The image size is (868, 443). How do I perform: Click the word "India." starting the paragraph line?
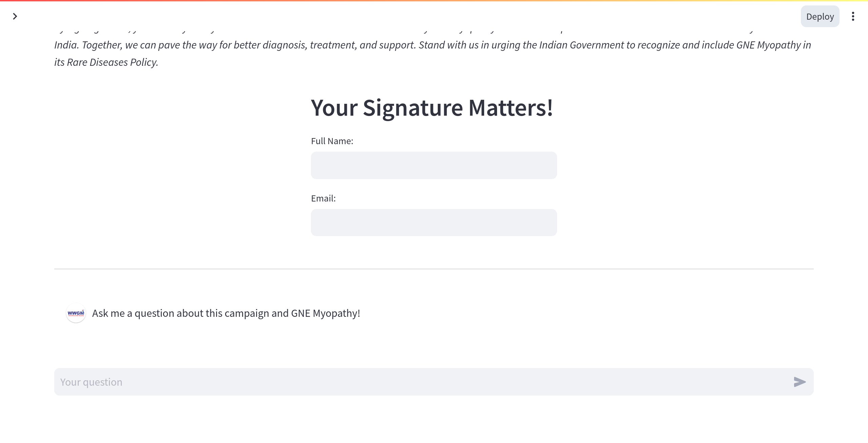point(67,45)
